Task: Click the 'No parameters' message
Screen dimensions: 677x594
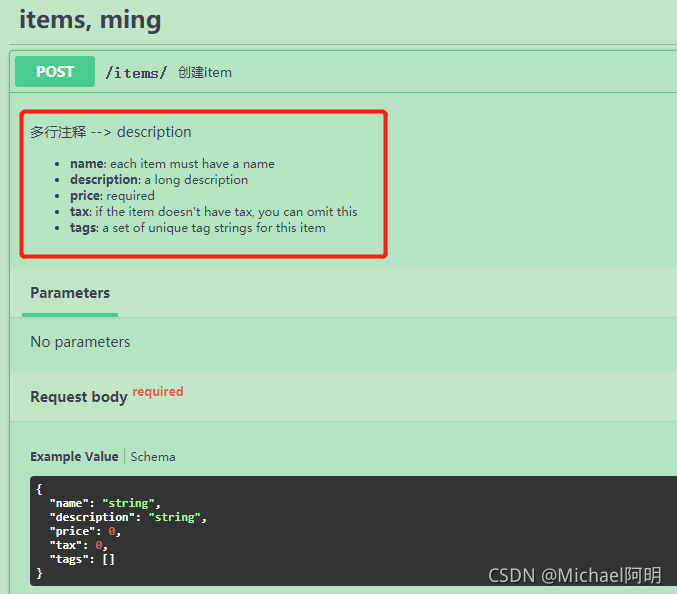Action: (80, 342)
